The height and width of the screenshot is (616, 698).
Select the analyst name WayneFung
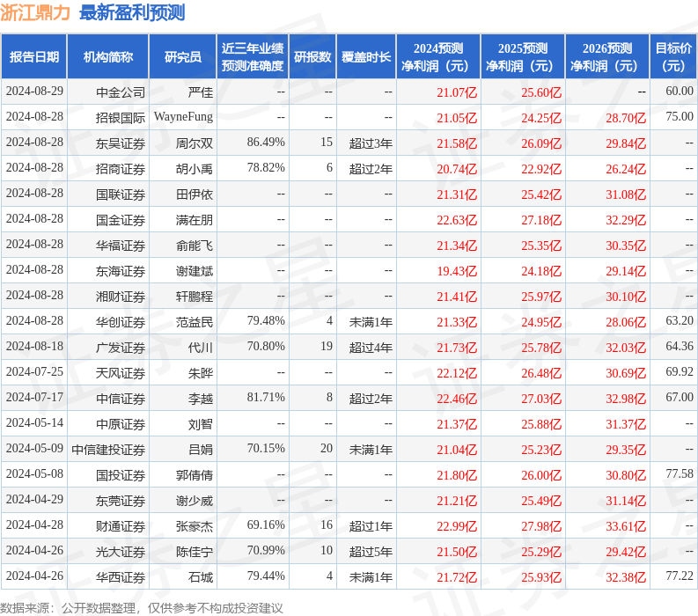point(183,117)
